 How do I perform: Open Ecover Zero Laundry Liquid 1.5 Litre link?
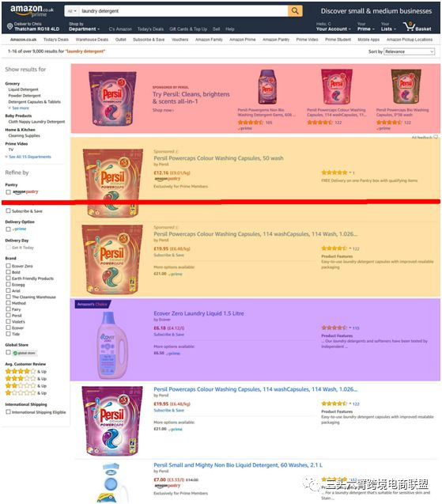[198, 313]
